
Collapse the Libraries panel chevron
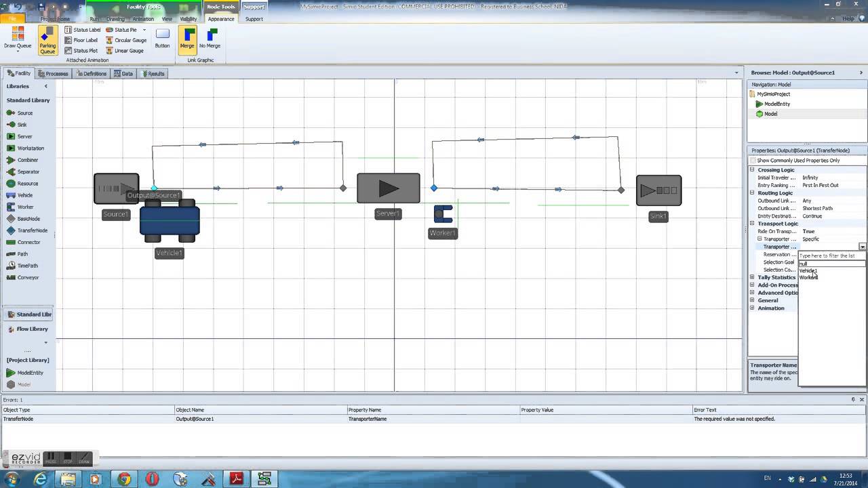pyautogui.click(x=46, y=86)
